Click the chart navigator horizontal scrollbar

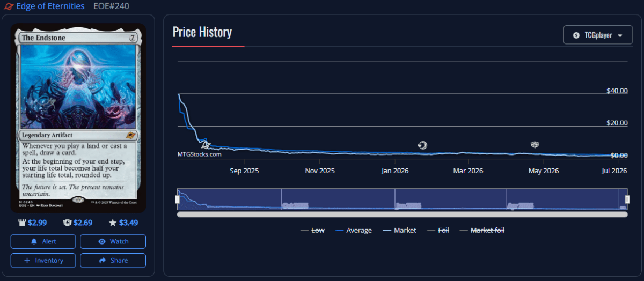pyautogui.click(x=402, y=215)
